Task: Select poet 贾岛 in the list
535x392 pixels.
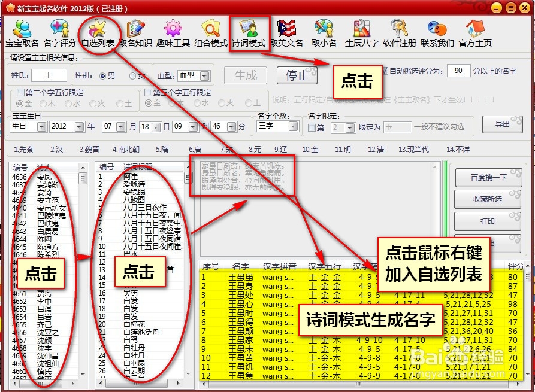Action: 44,293
